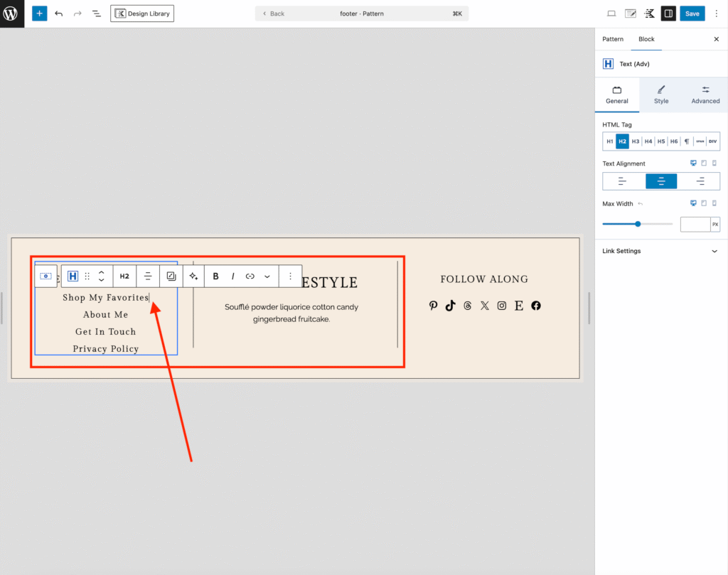The image size is (728, 575).
Task: Click the Max Width slider handle
Action: [x=638, y=224]
